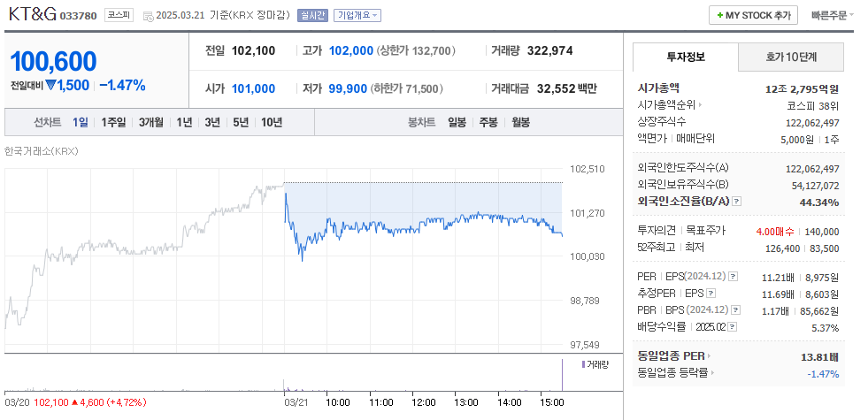Show the 일봉 candlestick chart
The height and width of the screenshot is (420, 868).
pyautogui.click(x=457, y=122)
